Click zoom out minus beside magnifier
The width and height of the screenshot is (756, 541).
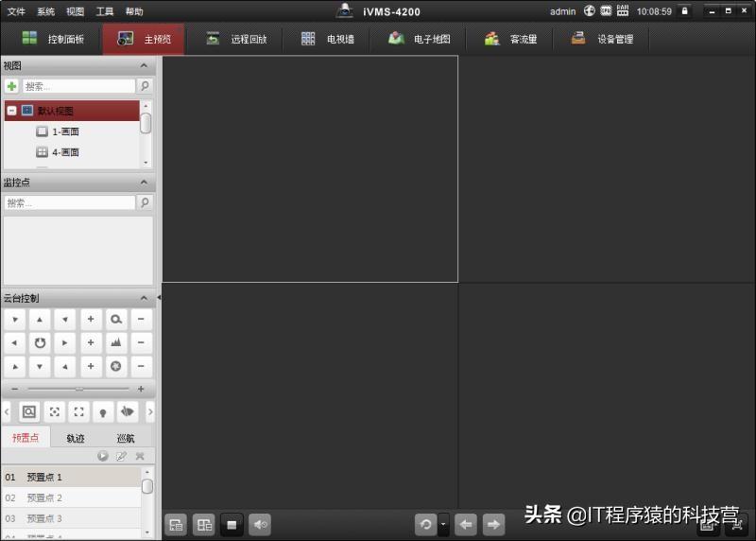[x=141, y=320]
